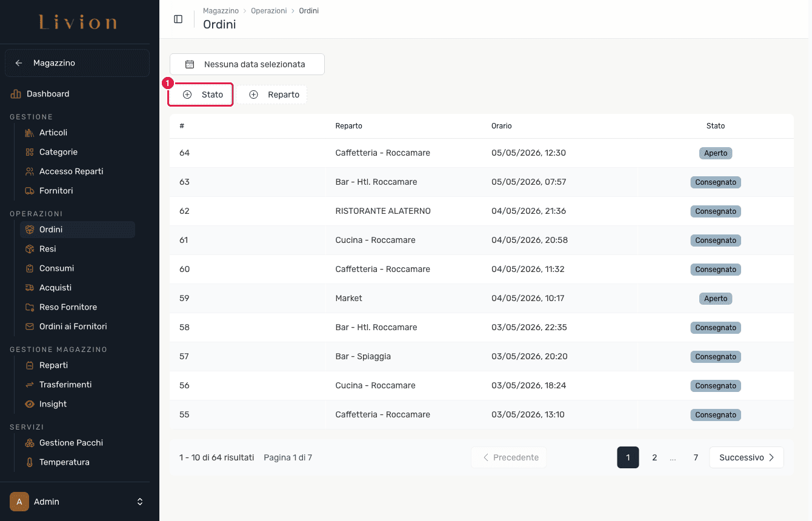This screenshot has height=521, width=812.
Task: Expand the Admin user menu chevrons
Action: (140, 502)
